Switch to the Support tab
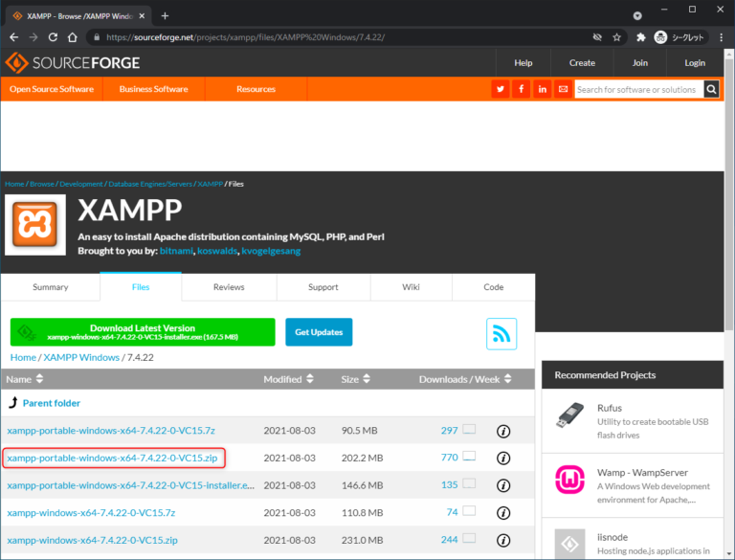The height and width of the screenshot is (560, 735). point(323,287)
